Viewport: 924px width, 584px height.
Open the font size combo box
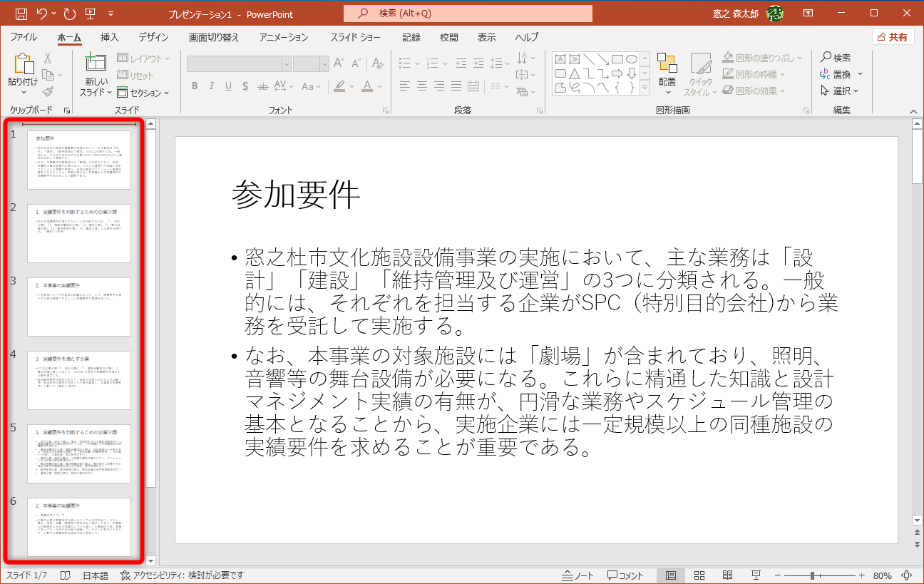311,63
